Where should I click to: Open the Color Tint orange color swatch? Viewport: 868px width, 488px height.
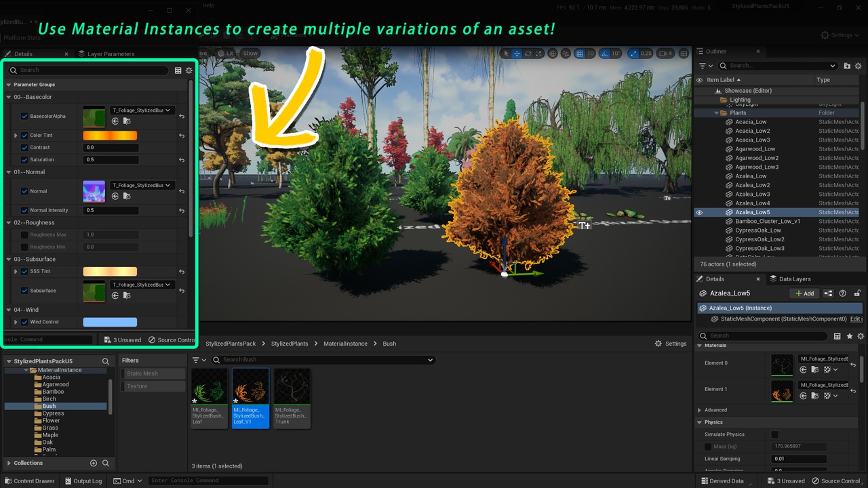pyautogui.click(x=110, y=136)
